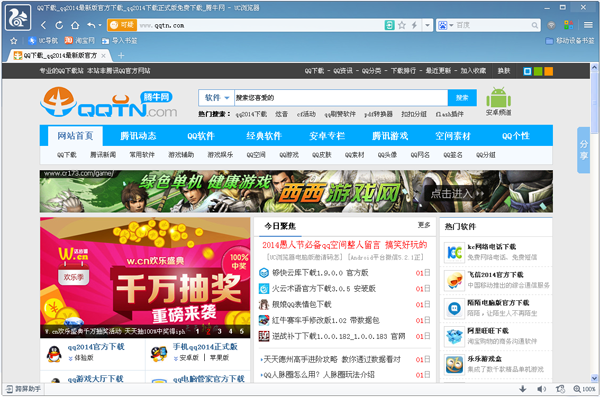Click the green compatibility mode icon in address bar
This screenshot has width=600, height=397.
coord(389,25)
